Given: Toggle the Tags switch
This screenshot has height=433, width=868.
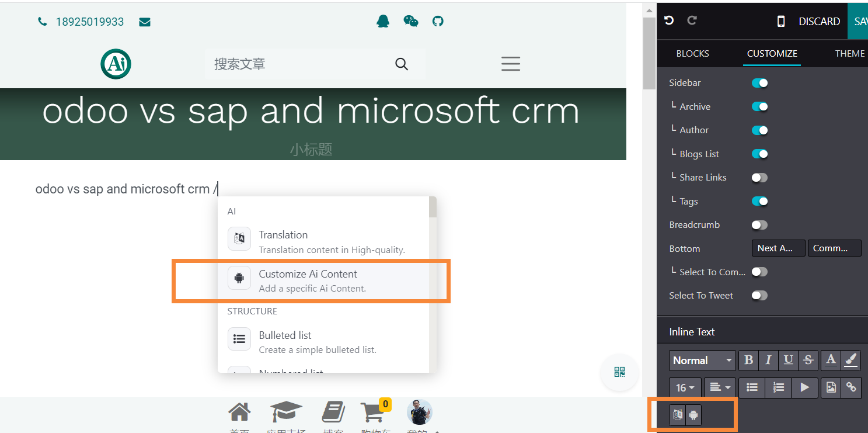Looking at the screenshot, I should pyautogui.click(x=759, y=201).
